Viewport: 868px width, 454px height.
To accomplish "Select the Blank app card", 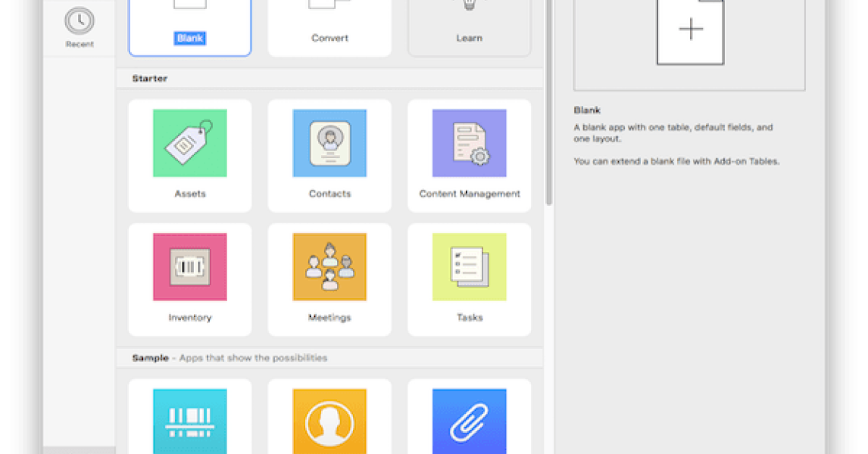I will pyautogui.click(x=190, y=28).
